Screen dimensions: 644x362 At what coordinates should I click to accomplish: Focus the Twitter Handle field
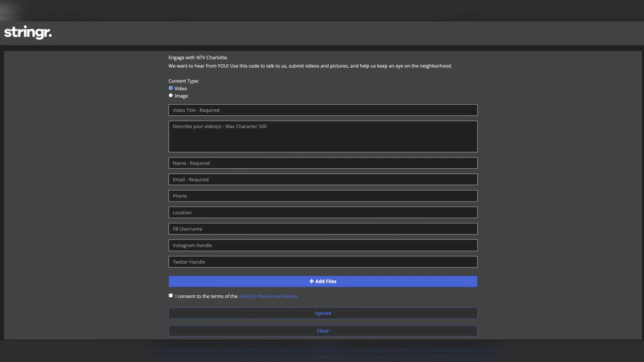click(323, 262)
